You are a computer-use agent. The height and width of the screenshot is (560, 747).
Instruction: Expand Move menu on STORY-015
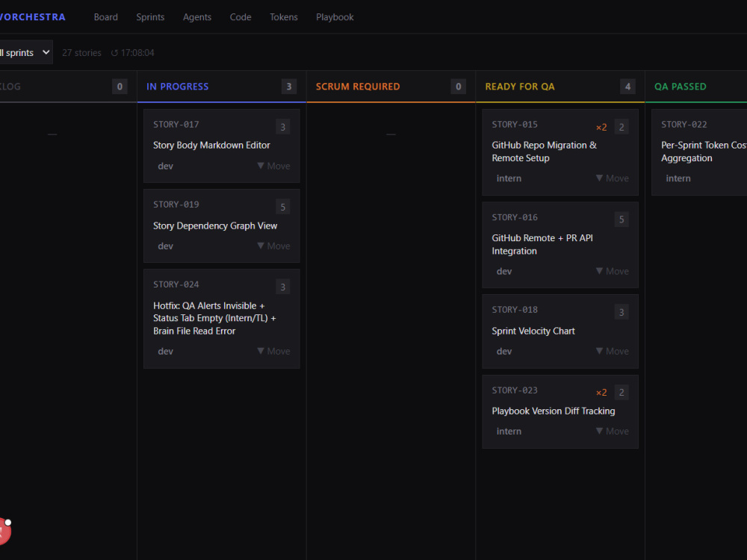tap(613, 178)
